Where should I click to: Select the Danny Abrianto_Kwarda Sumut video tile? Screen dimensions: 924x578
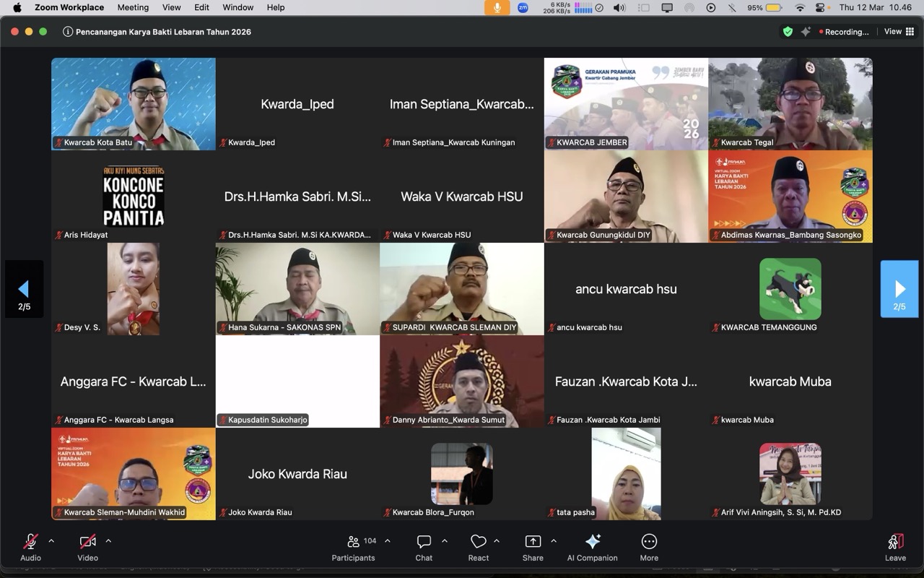[462, 381]
